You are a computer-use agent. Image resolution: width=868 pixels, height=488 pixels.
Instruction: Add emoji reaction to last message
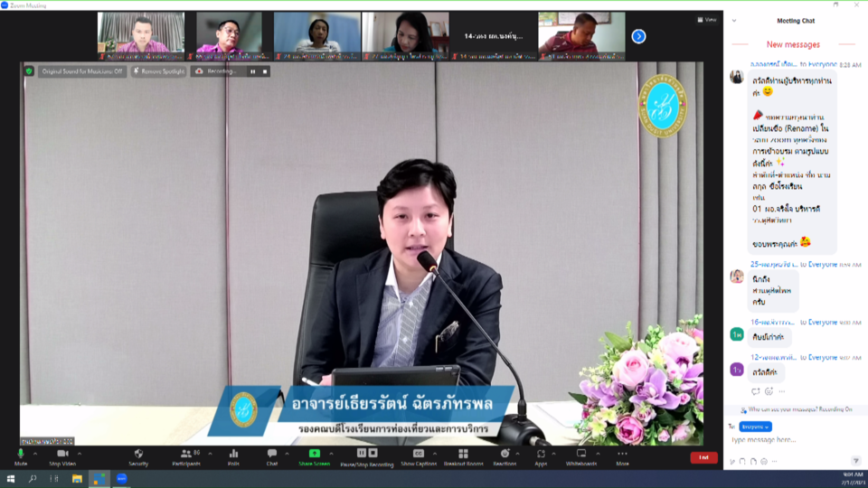pos(769,391)
